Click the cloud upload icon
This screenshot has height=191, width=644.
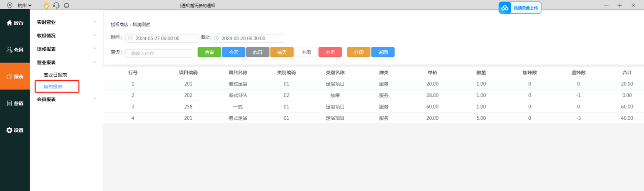tap(505, 8)
